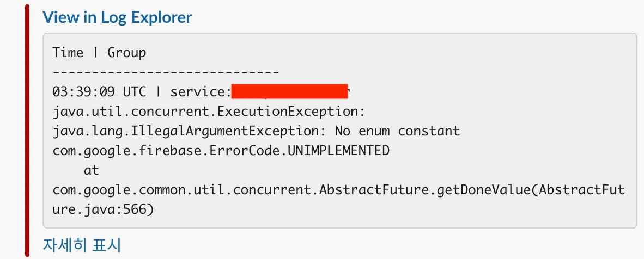
Task: Click the 03:39:09 UTC timestamp
Action: point(83,91)
